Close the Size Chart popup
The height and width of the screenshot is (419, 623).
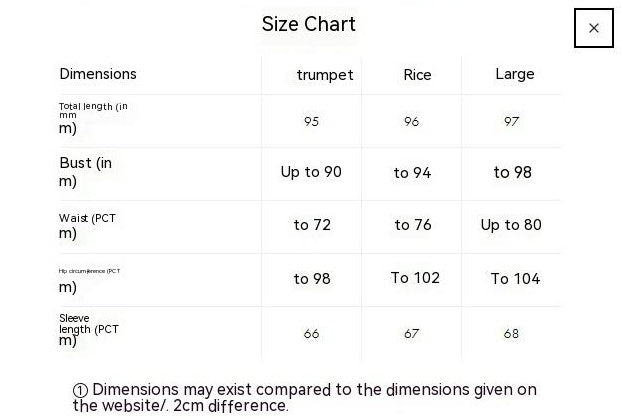pos(593,28)
